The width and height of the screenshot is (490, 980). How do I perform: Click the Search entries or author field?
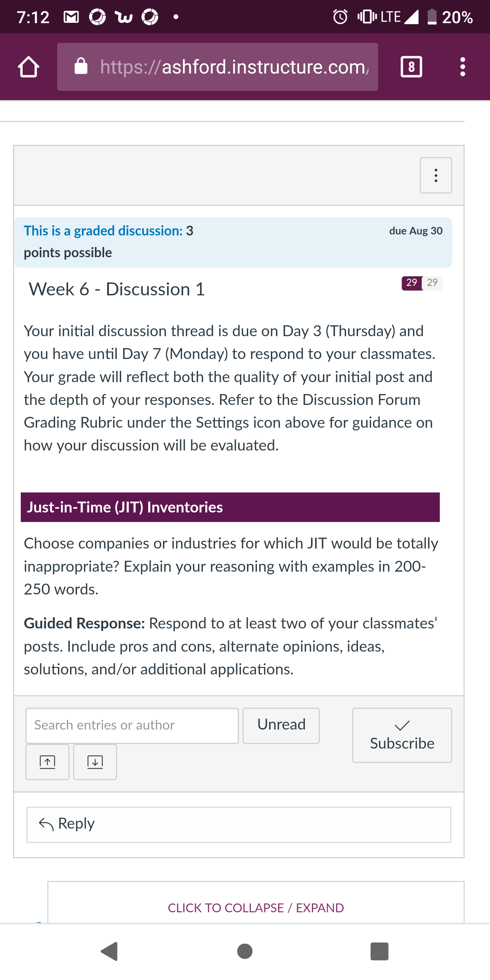pos(132,725)
